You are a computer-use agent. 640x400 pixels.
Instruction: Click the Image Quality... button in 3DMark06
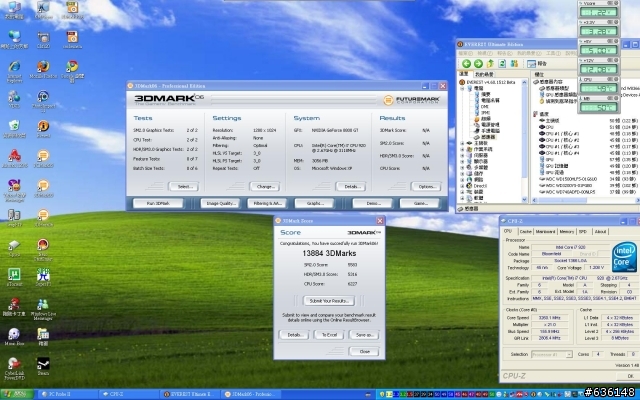[220, 203]
